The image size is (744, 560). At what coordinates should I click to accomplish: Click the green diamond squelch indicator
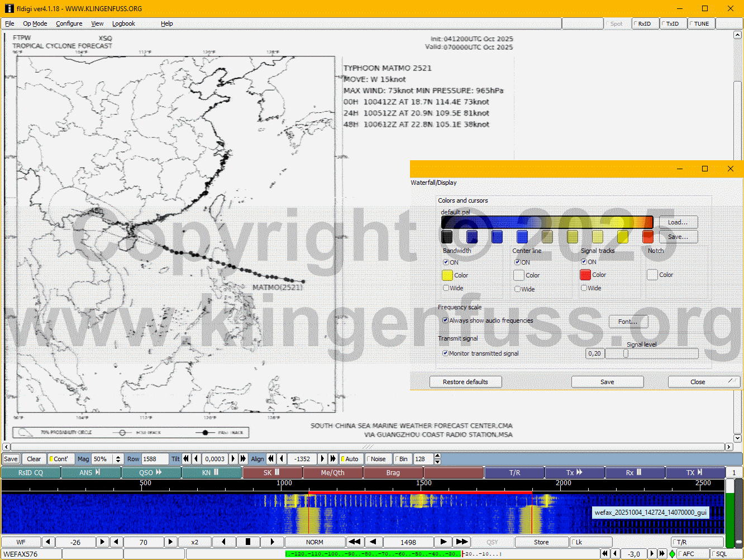[x=672, y=554]
